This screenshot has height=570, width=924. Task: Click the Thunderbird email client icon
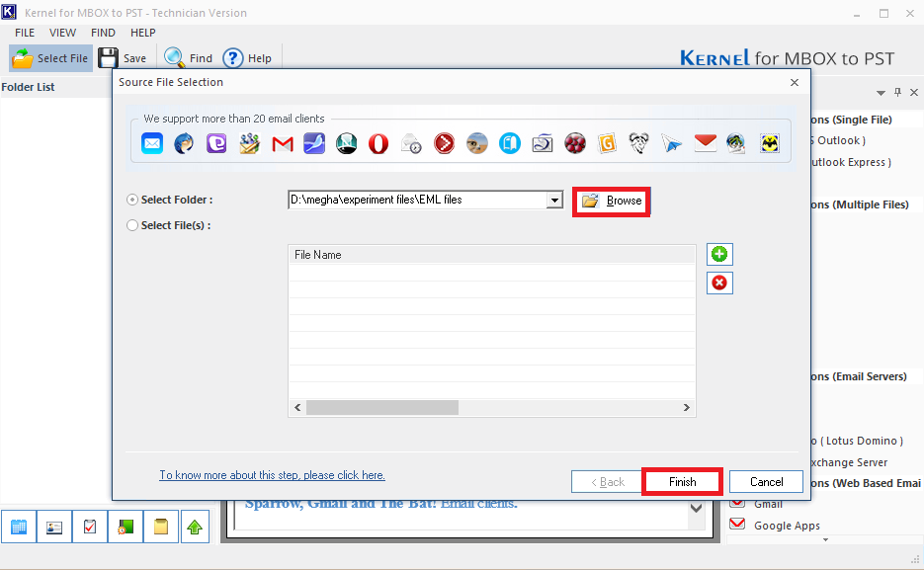pyautogui.click(x=184, y=143)
